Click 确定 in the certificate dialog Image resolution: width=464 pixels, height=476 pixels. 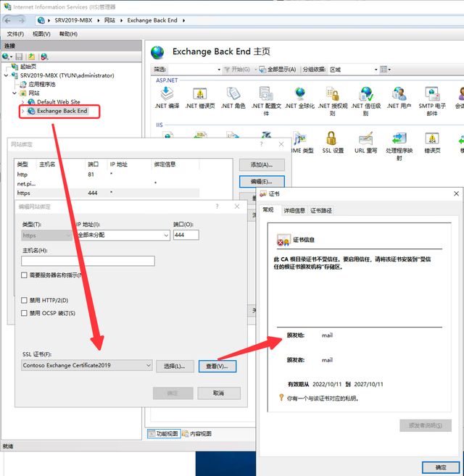441,467
